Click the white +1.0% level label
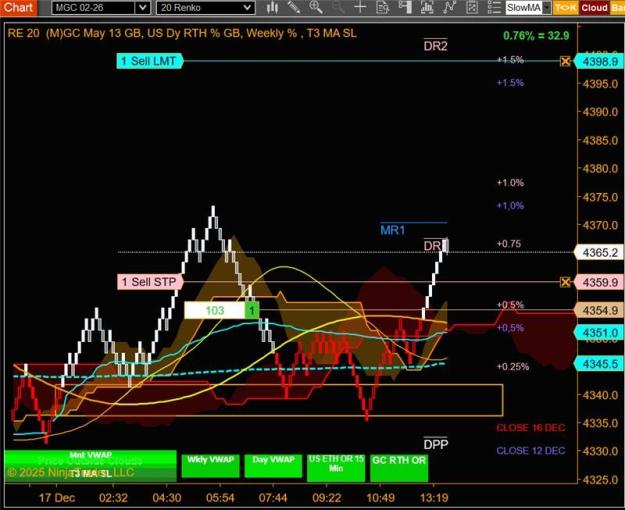Viewport: 625px width, 510px height. click(510, 183)
